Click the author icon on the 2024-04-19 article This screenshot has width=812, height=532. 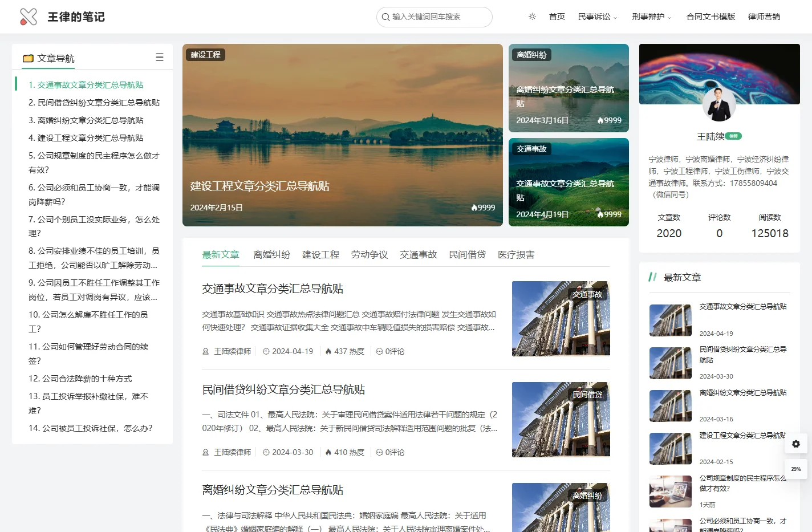pos(206,351)
